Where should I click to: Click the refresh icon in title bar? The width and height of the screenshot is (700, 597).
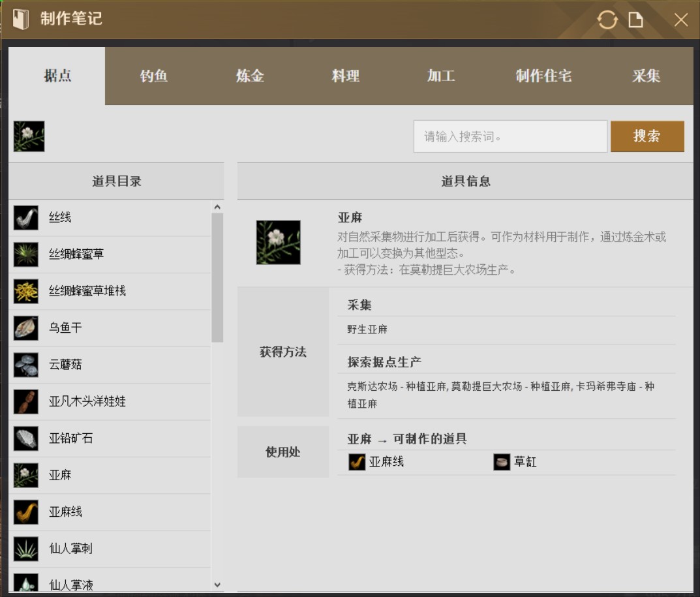coord(607,20)
